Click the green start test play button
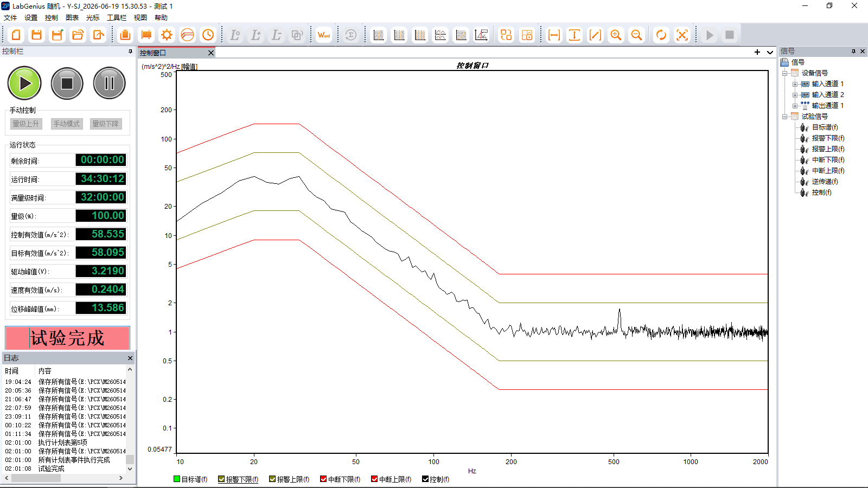The image size is (868, 488). 24,83
